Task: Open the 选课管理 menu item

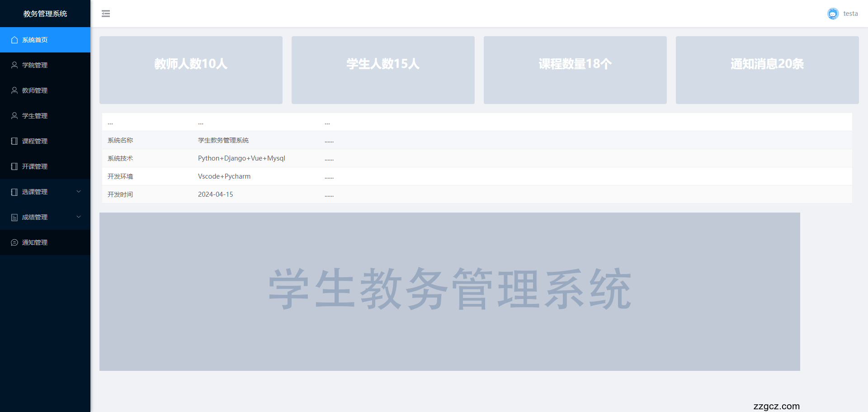Action: (35, 192)
